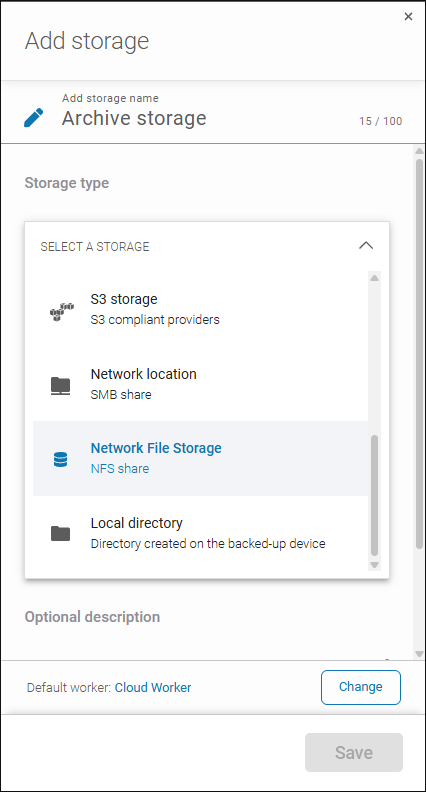Click storage list scroll down arrow
The width and height of the screenshot is (426, 792).
pos(374,565)
